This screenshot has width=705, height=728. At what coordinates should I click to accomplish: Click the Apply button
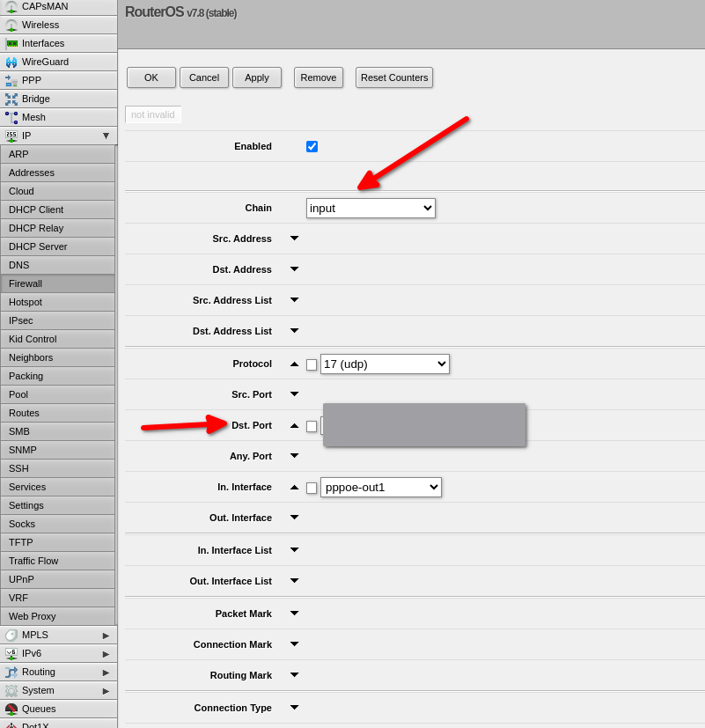(x=257, y=77)
